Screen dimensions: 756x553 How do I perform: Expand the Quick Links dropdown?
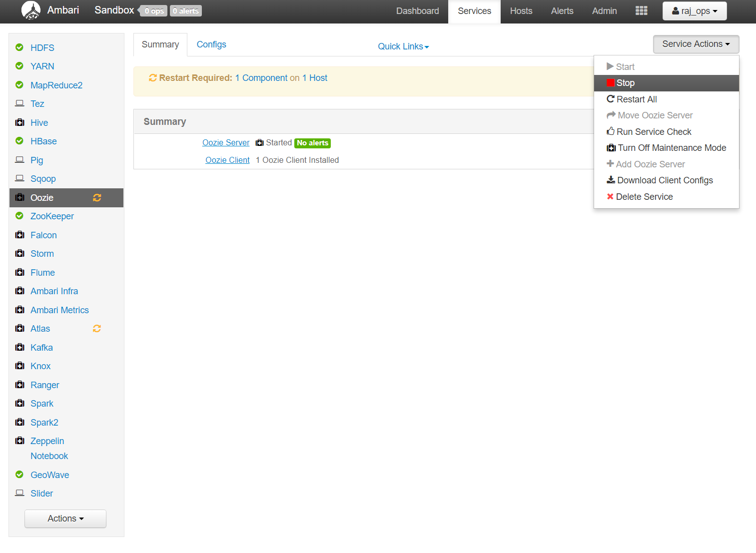403,46
